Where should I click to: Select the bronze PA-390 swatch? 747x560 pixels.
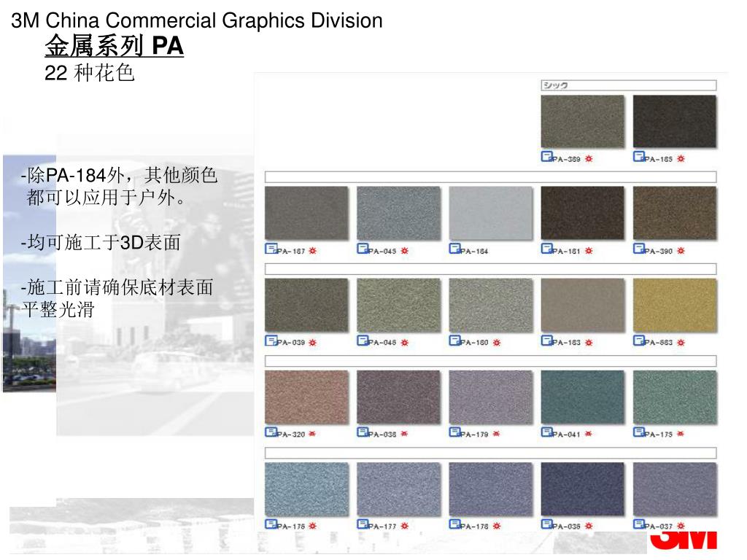tap(675, 213)
